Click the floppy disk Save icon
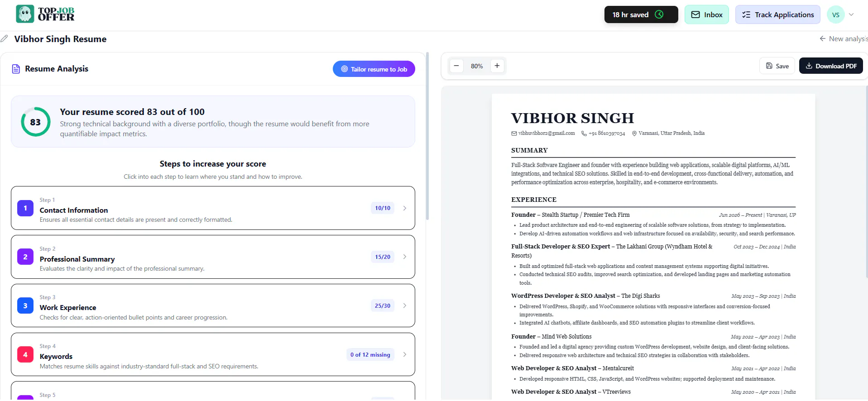 tap(769, 66)
